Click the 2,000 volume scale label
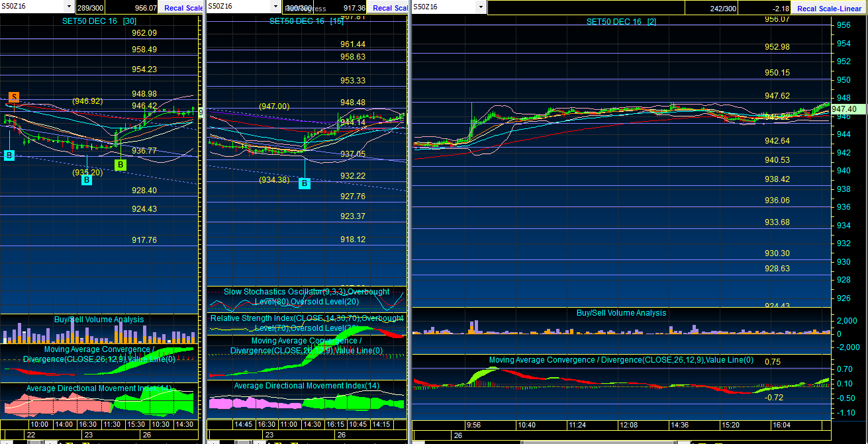 [847, 321]
